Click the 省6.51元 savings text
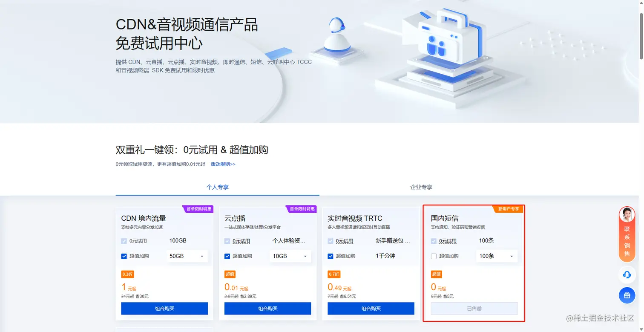This screenshot has height=332, width=644. (x=348, y=296)
